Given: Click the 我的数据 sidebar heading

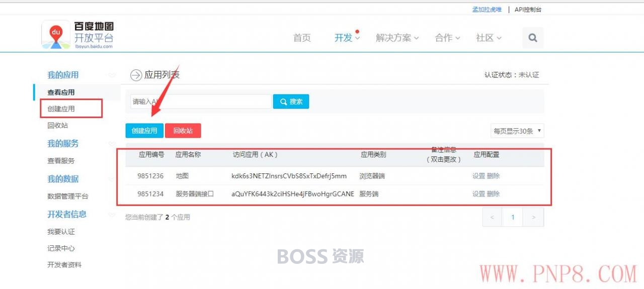Looking at the screenshot, I should click(63, 178).
